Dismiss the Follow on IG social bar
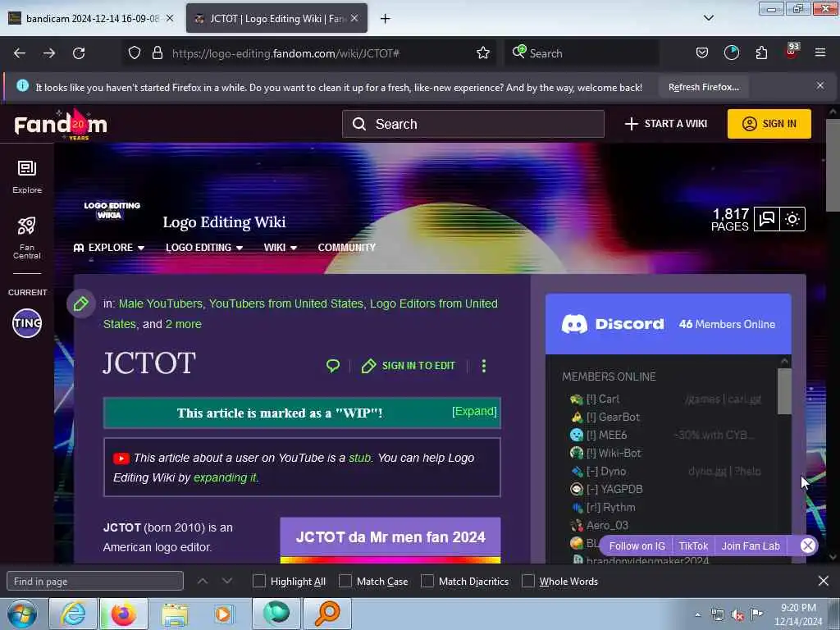 pos(807,546)
